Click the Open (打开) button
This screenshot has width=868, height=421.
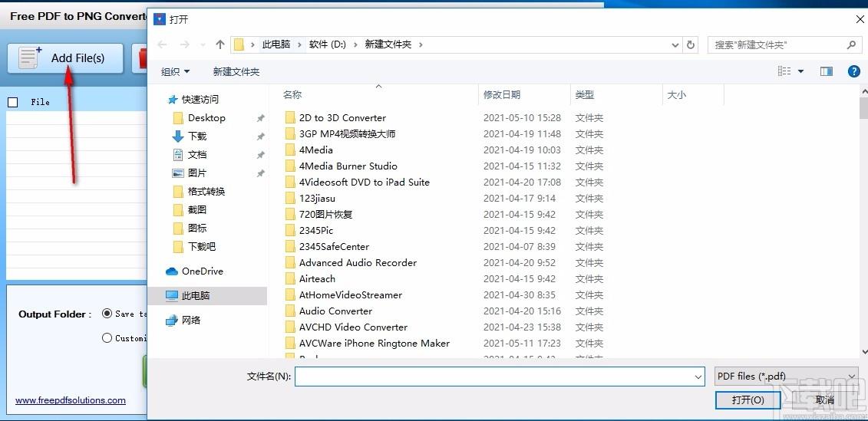coord(748,400)
